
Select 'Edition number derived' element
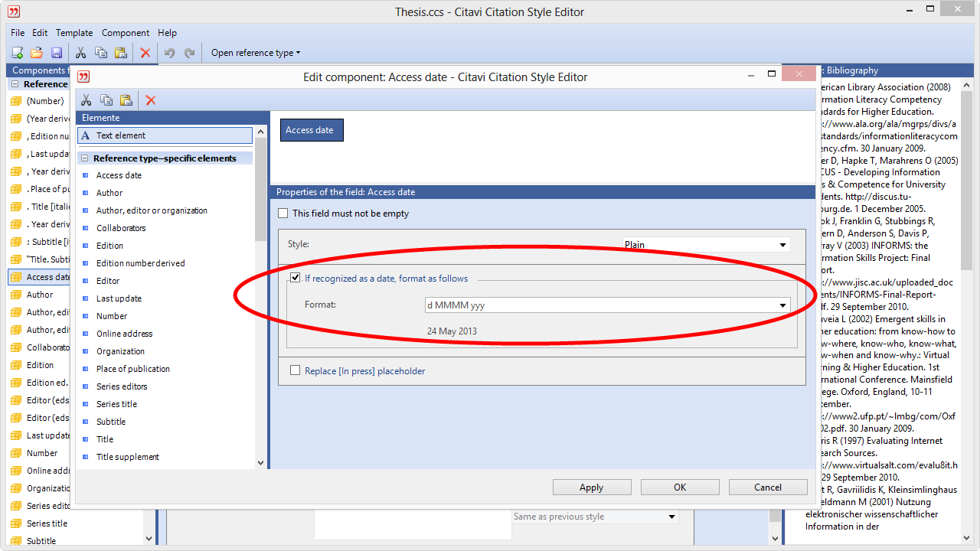pos(141,263)
